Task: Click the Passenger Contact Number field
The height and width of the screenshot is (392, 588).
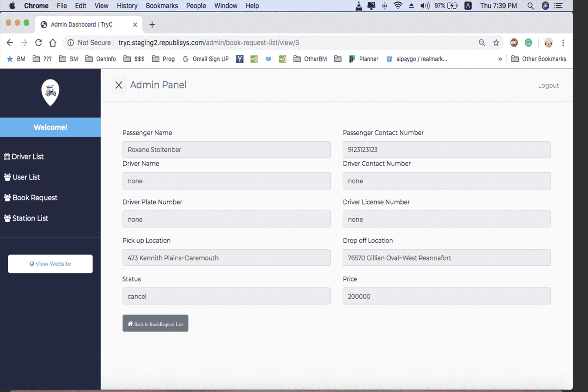Action: (446, 149)
